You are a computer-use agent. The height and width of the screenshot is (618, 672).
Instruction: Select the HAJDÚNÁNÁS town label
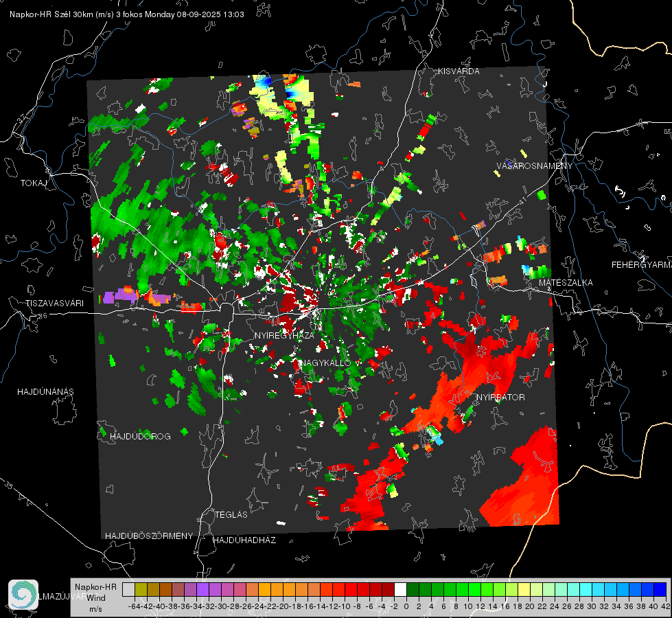click(45, 392)
